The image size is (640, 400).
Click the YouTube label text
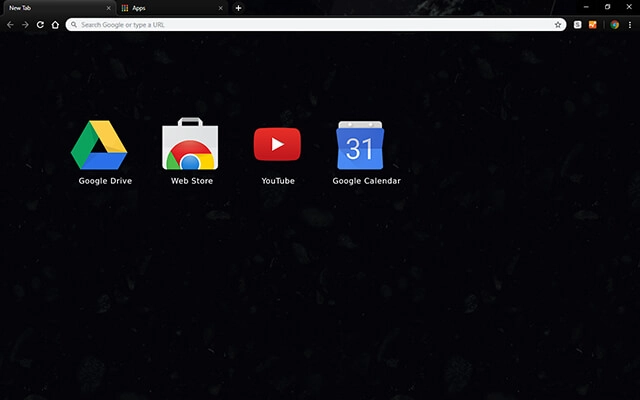pyautogui.click(x=278, y=181)
